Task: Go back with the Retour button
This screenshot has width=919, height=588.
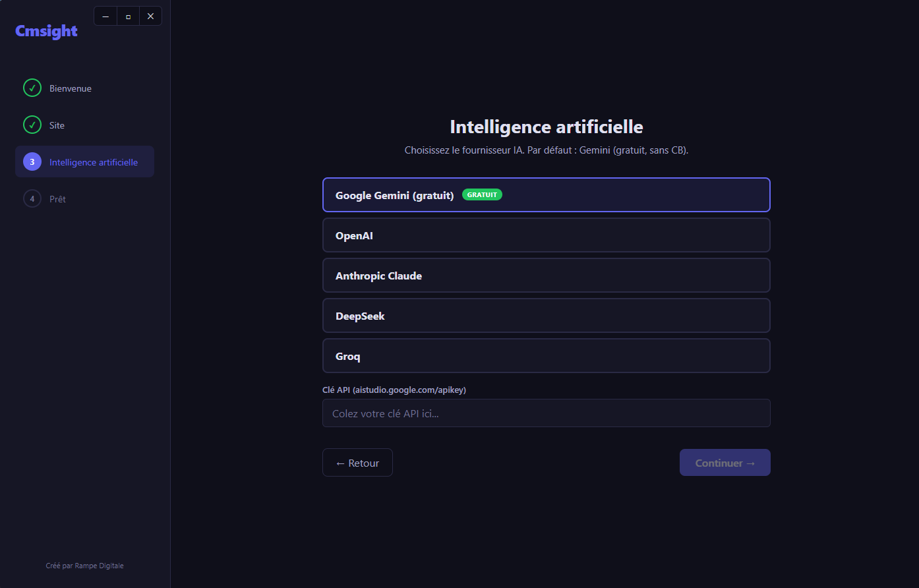Action: [x=357, y=463]
